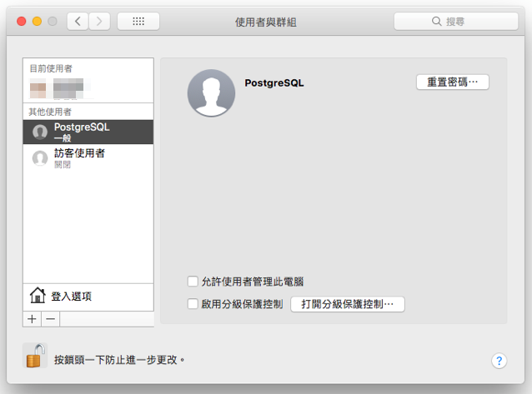Close the window with the red button
This screenshot has height=394, width=532.
click(x=22, y=22)
